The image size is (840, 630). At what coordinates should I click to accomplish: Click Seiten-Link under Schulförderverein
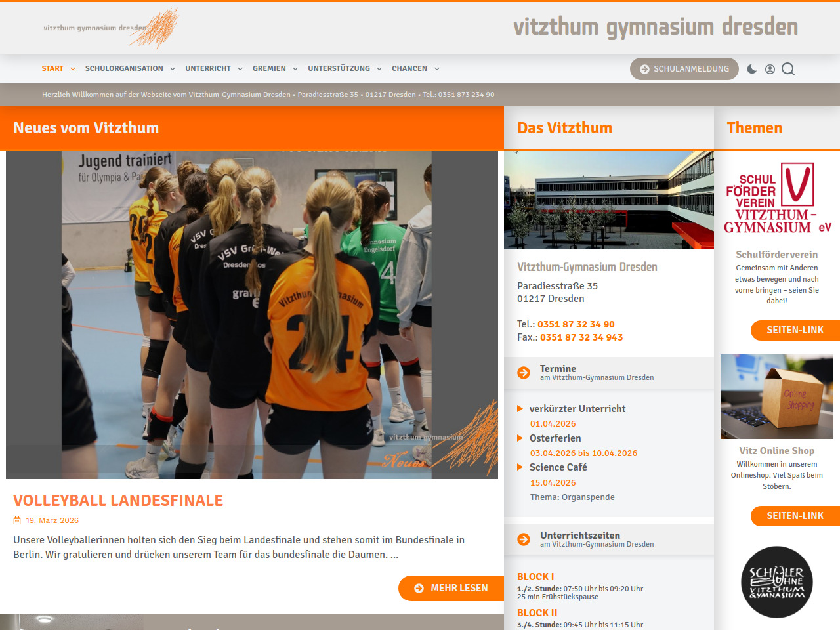(x=795, y=330)
